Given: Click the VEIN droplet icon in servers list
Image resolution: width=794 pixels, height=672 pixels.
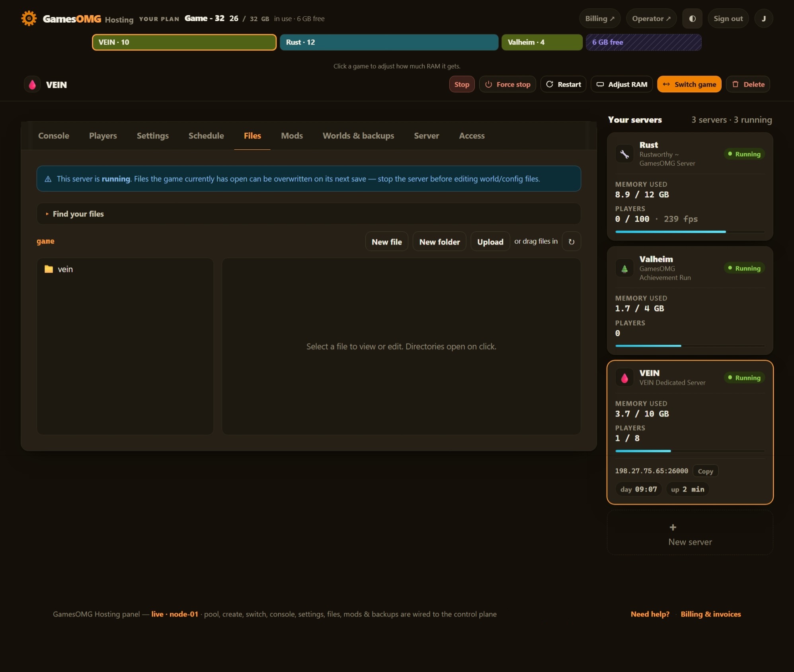Looking at the screenshot, I should click(624, 378).
